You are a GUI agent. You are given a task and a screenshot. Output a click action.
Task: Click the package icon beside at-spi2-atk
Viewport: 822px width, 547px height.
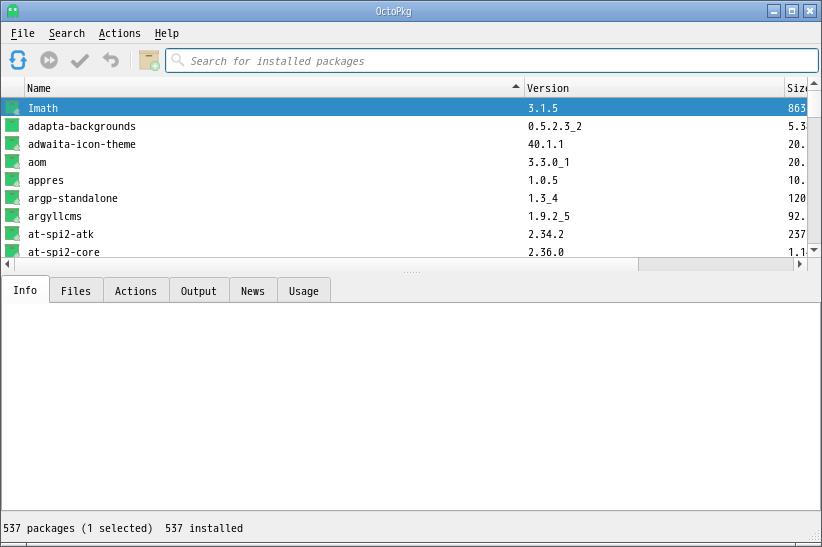click(12, 233)
